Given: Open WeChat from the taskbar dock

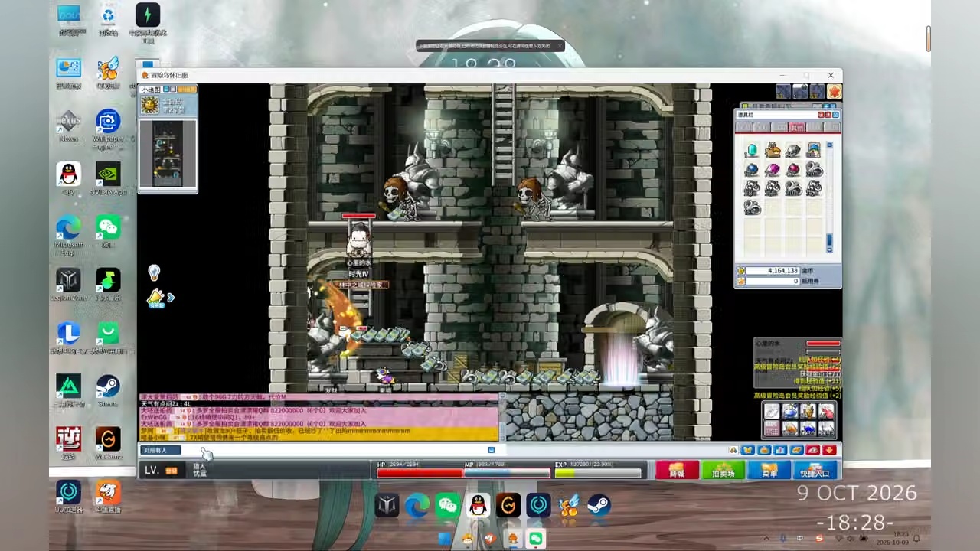Looking at the screenshot, I should click(448, 505).
